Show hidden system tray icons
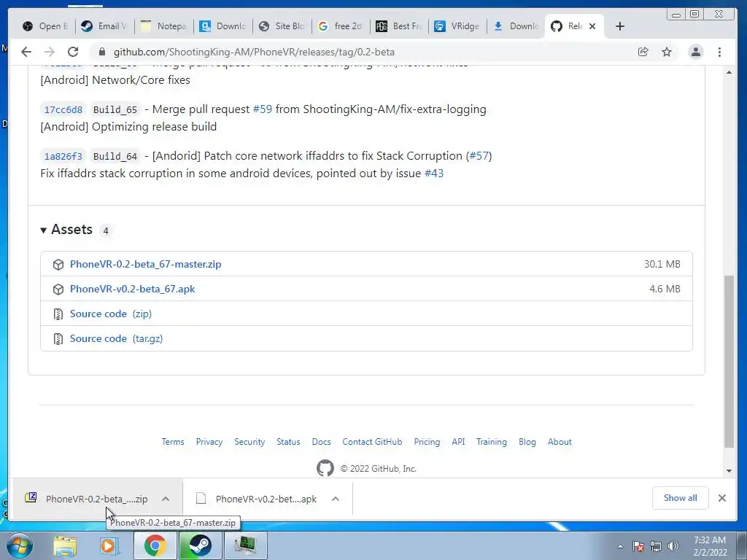Screen dimensions: 747x560 (620, 546)
